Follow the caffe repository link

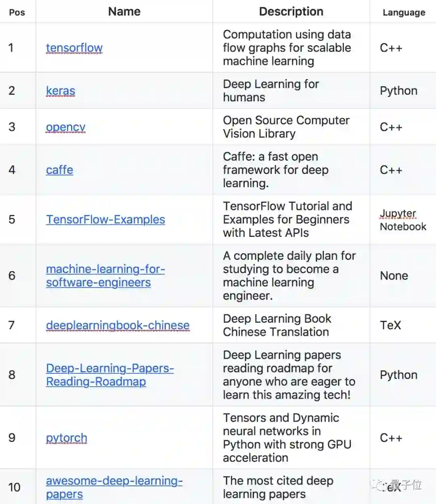point(60,170)
